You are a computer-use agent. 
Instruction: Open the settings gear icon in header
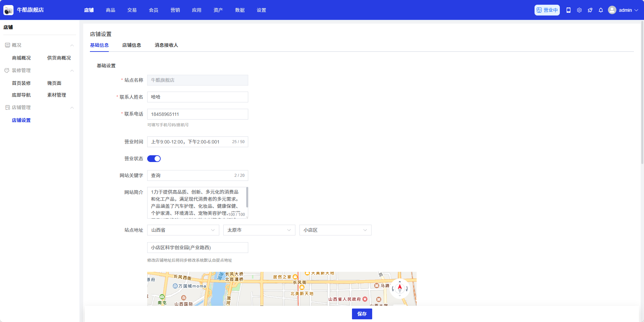pos(579,10)
